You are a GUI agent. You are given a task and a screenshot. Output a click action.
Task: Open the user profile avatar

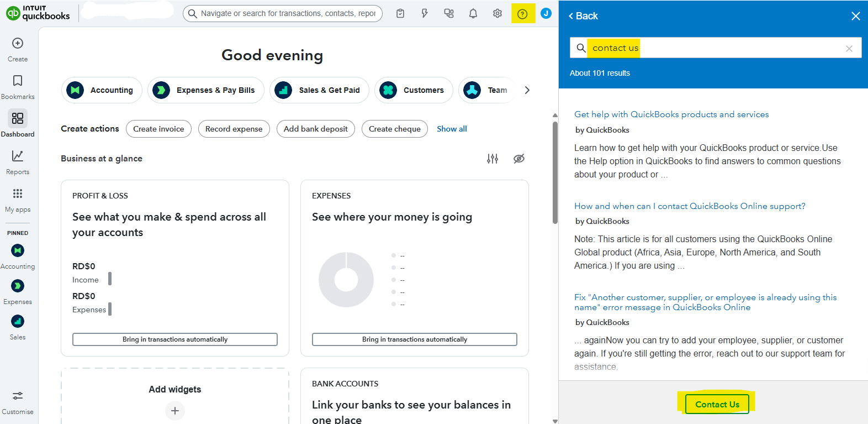point(546,13)
